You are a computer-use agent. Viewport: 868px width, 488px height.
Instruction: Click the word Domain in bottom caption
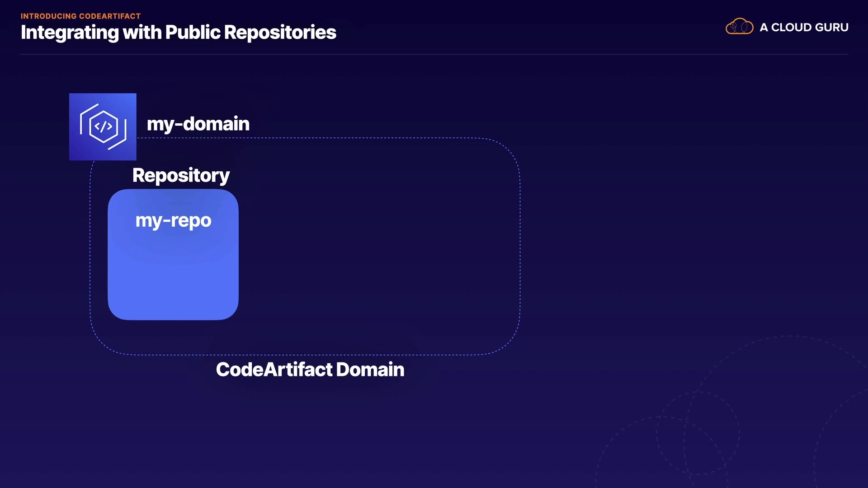(x=370, y=370)
